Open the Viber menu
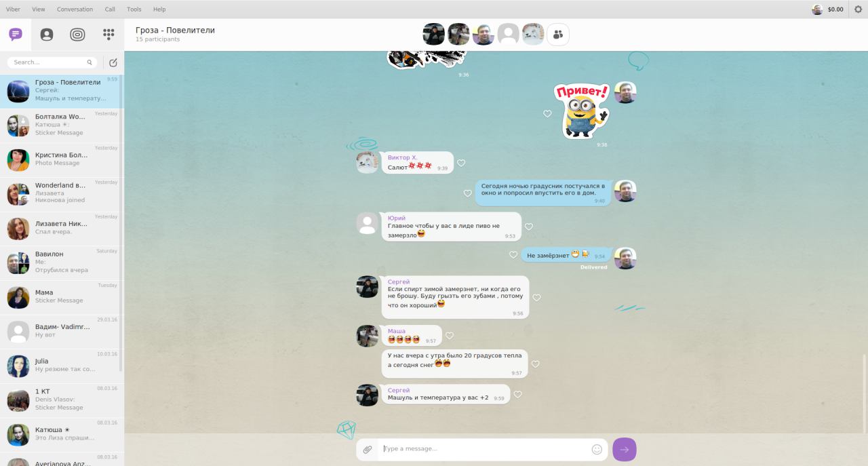The width and height of the screenshot is (868, 466). tap(13, 9)
